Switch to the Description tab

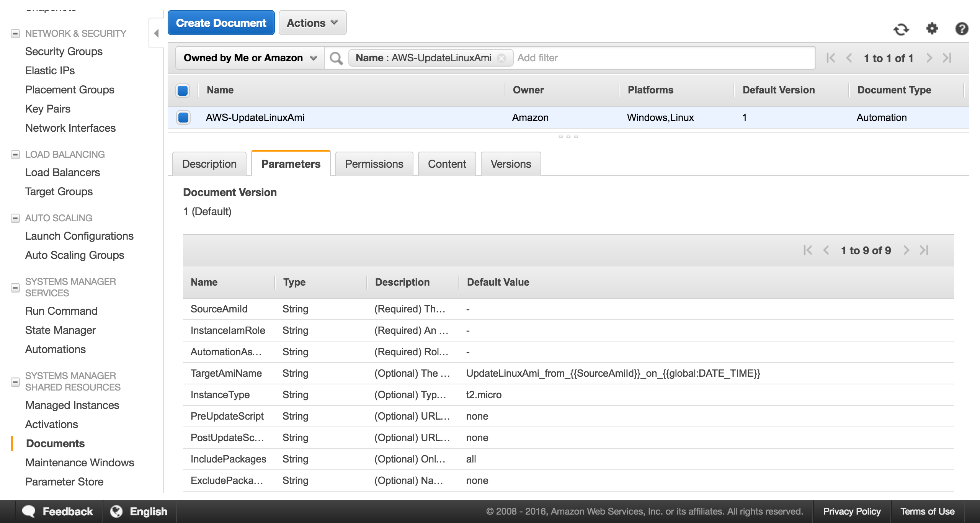209,164
